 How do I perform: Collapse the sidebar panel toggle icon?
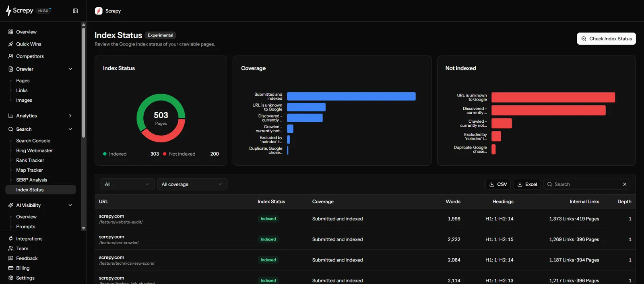click(x=75, y=11)
